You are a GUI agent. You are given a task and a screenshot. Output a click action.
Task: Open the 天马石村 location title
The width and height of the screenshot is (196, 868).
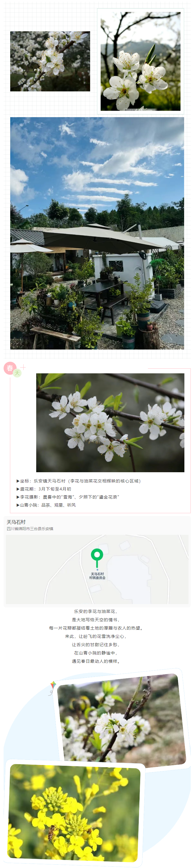16,522
